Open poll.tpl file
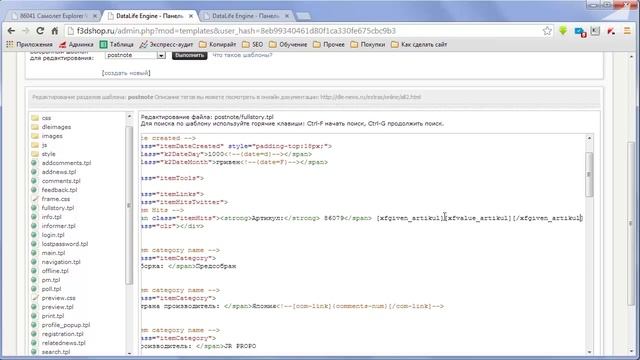This screenshot has width=640, height=360. [51, 289]
